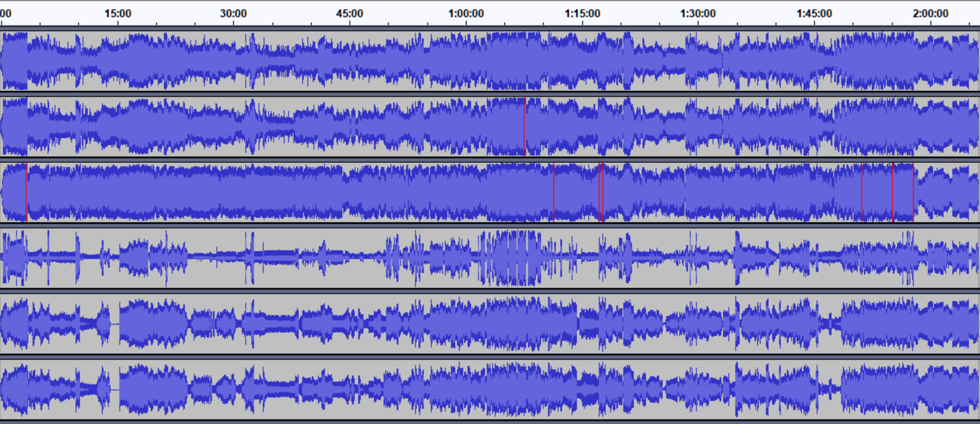Click the 1:30:00 mark on the ruler
Screen dimensions: 980x424
[698, 13]
